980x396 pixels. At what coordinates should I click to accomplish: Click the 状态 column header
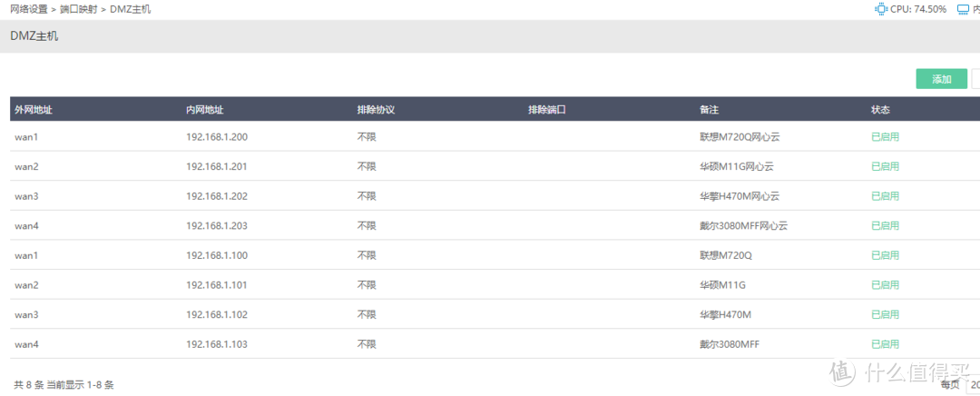click(880, 110)
